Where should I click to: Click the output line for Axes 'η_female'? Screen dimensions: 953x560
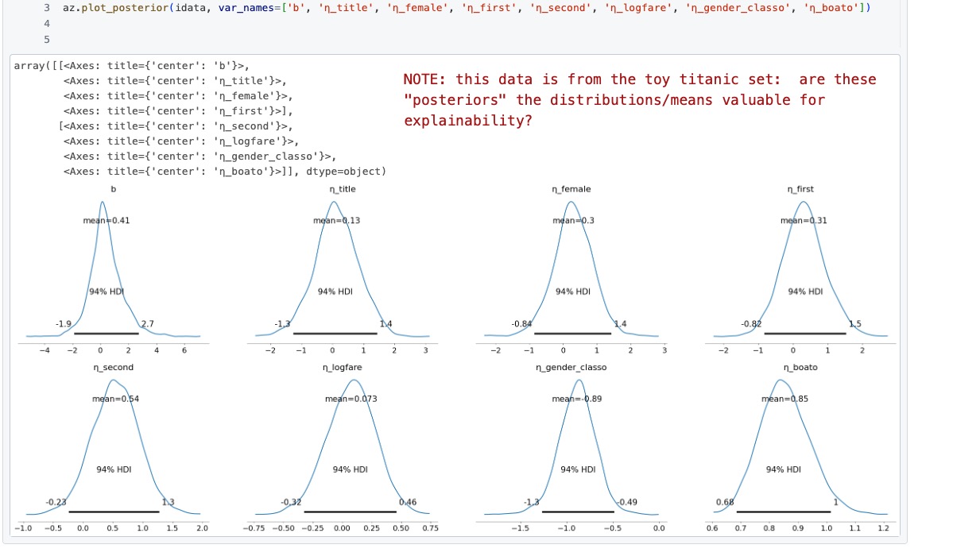click(178, 96)
